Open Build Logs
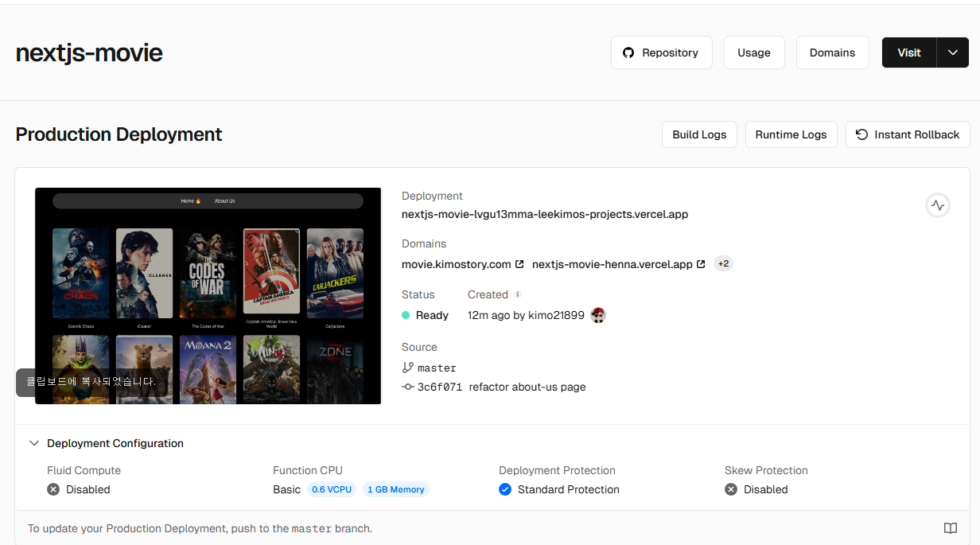980x545 pixels. click(700, 134)
